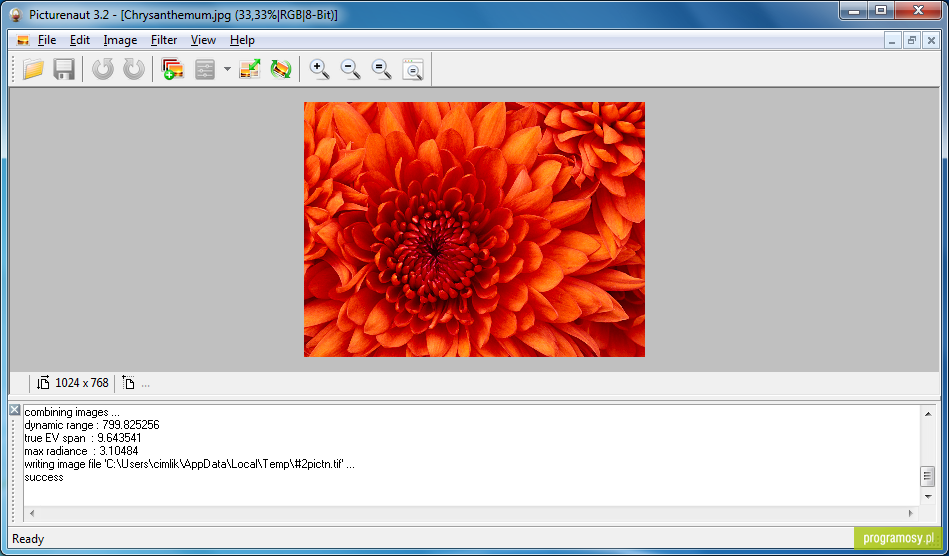This screenshot has height=556, width=949.
Task: Open the tone mapping sliders tool
Action: [205, 69]
